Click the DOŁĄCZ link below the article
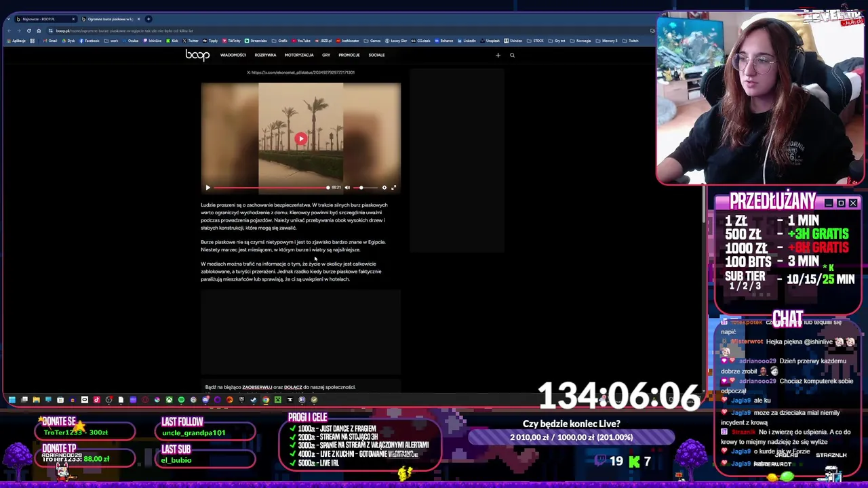Viewport: 868px width, 488px height. 293,387
